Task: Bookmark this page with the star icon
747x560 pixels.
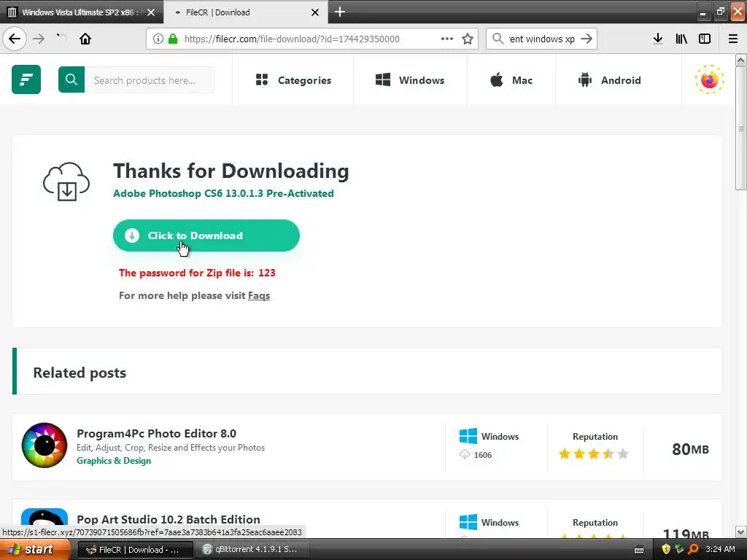Action: tap(468, 39)
